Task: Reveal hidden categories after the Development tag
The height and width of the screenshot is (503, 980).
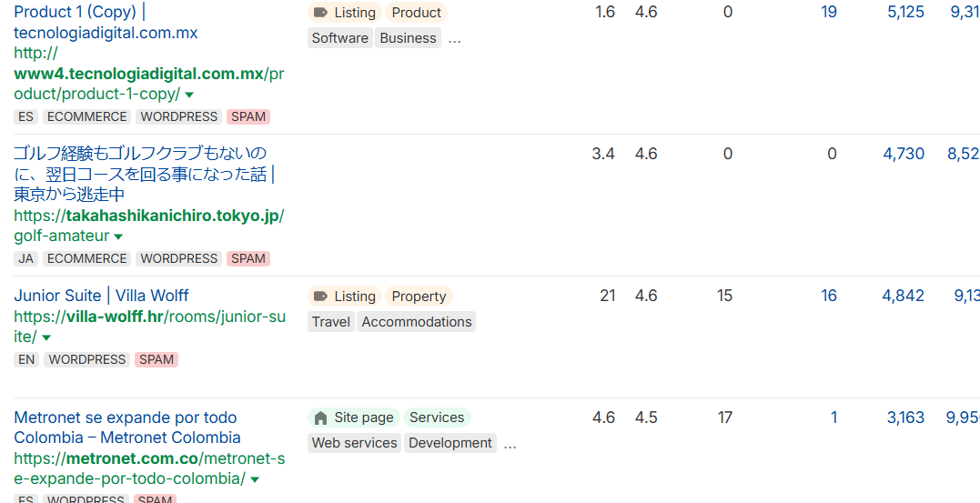Action: coord(510,444)
